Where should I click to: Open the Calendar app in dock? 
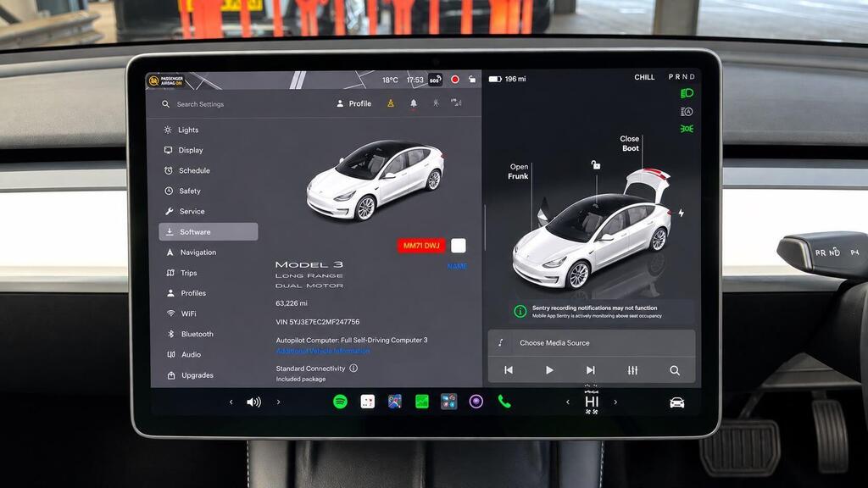[x=368, y=402]
